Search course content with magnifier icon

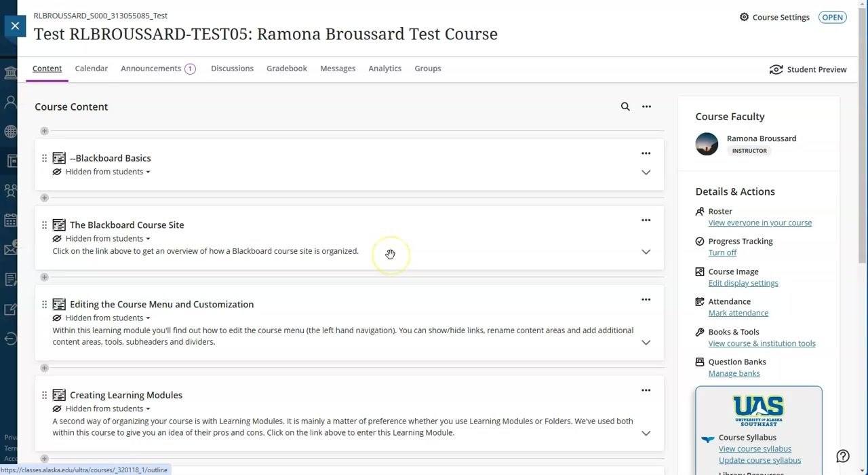click(625, 107)
